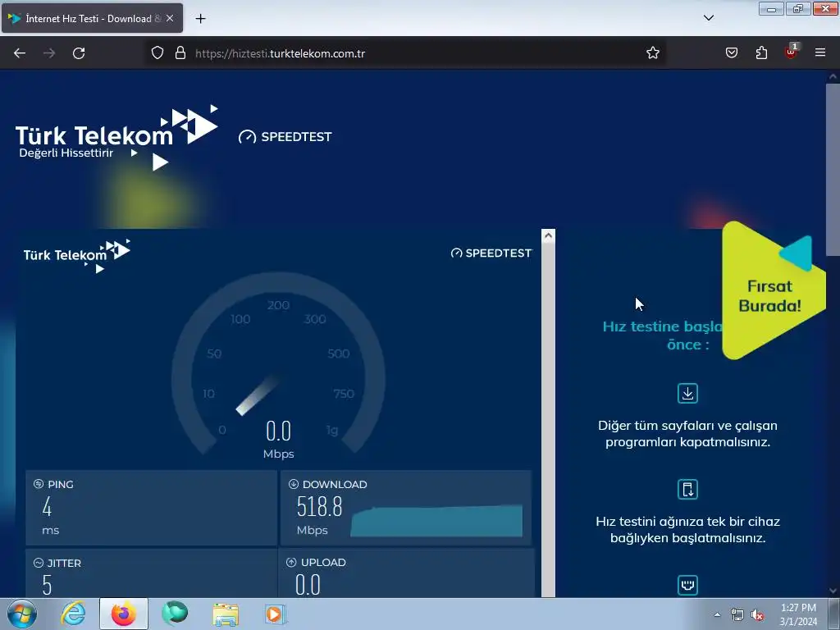Show hidden system tray icons

pyautogui.click(x=717, y=614)
